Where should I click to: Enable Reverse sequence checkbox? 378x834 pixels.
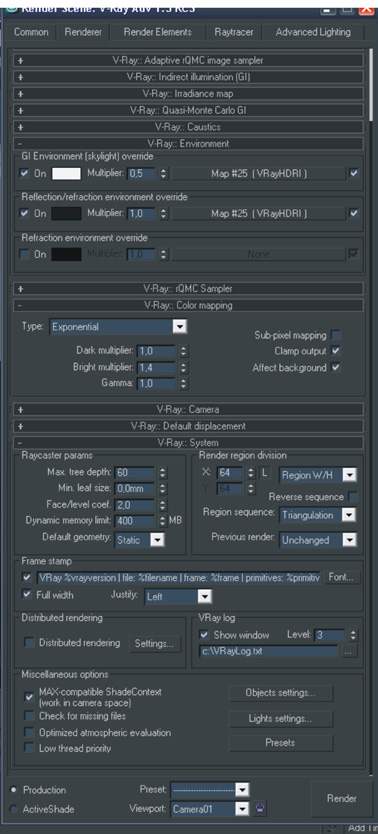pyautogui.click(x=352, y=497)
